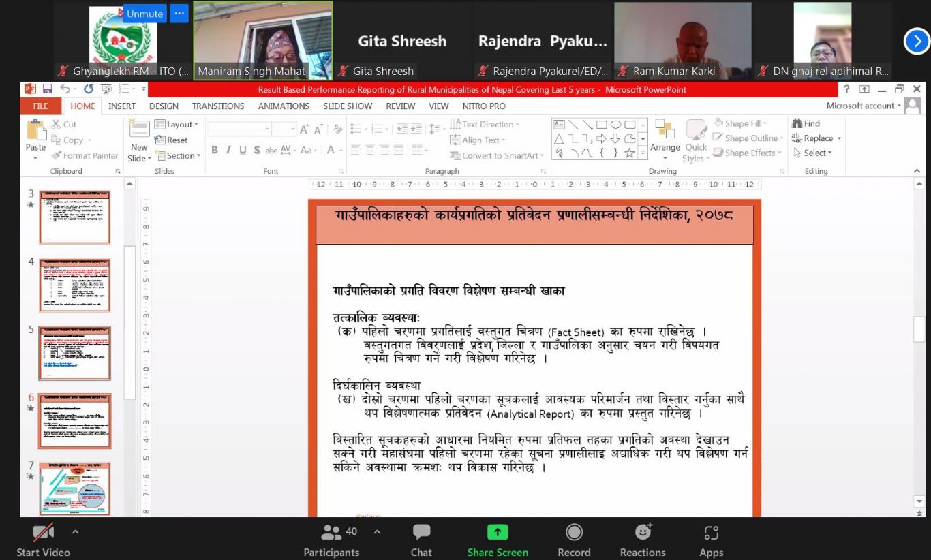The image size is (931, 560).
Task: Open the Zoom Apps icon
Action: click(711, 533)
